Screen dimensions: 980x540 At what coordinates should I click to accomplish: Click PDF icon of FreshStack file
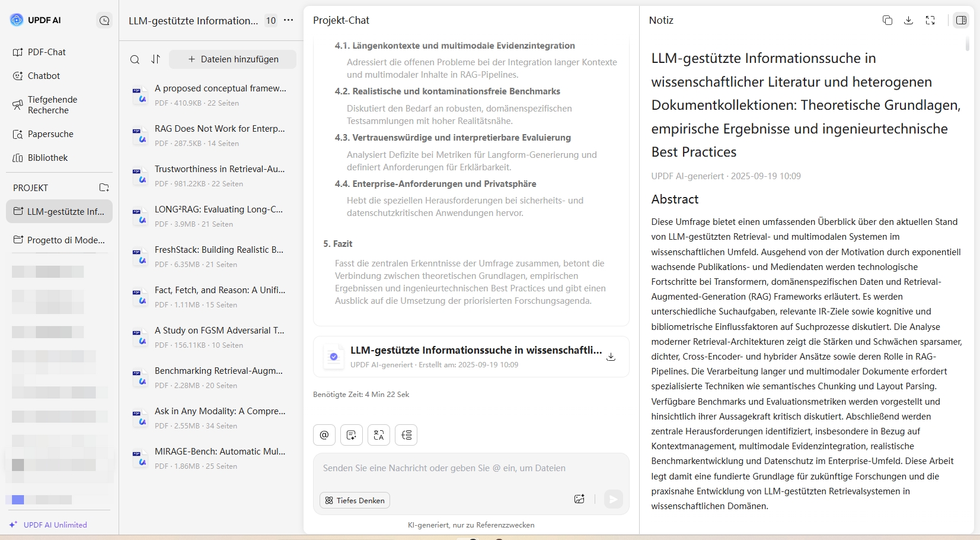click(x=140, y=256)
